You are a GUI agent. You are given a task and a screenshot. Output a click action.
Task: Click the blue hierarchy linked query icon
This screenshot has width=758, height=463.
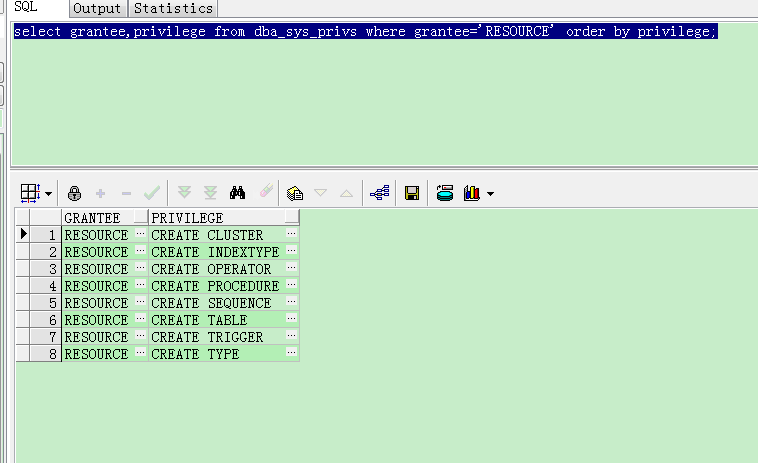(379, 193)
